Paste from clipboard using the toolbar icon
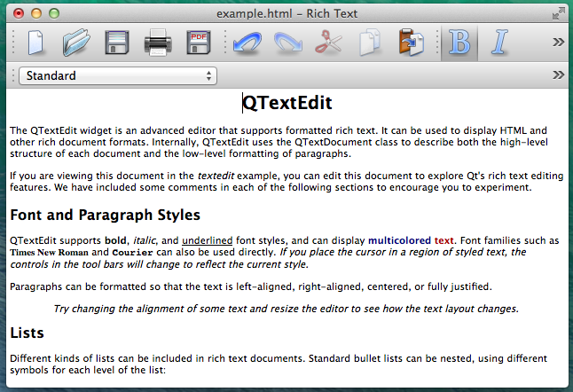The width and height of the screenshot is (573, 392). point(411,42)
